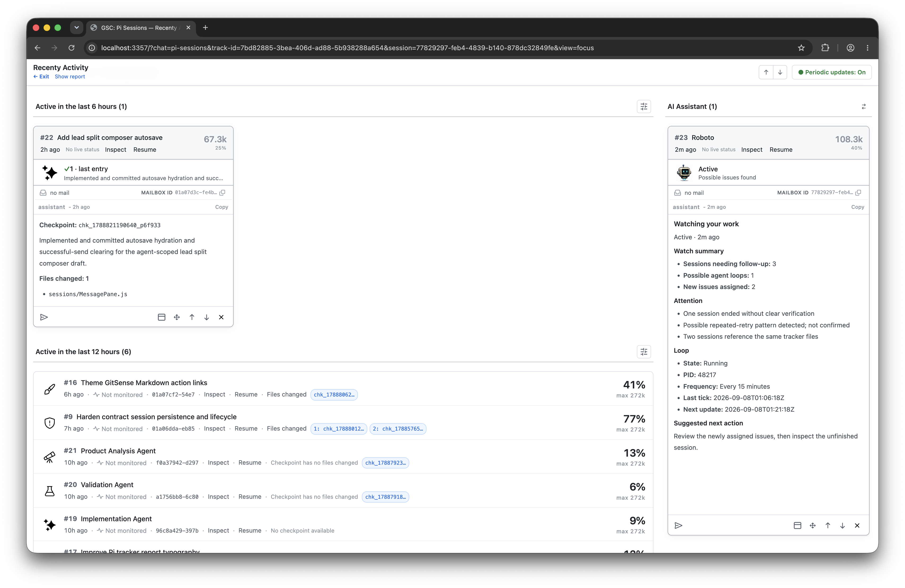This screenshot has height=588, width=905.
Task: Toggle the Periodic updates: On button
Action: click(x=832, y=72)
